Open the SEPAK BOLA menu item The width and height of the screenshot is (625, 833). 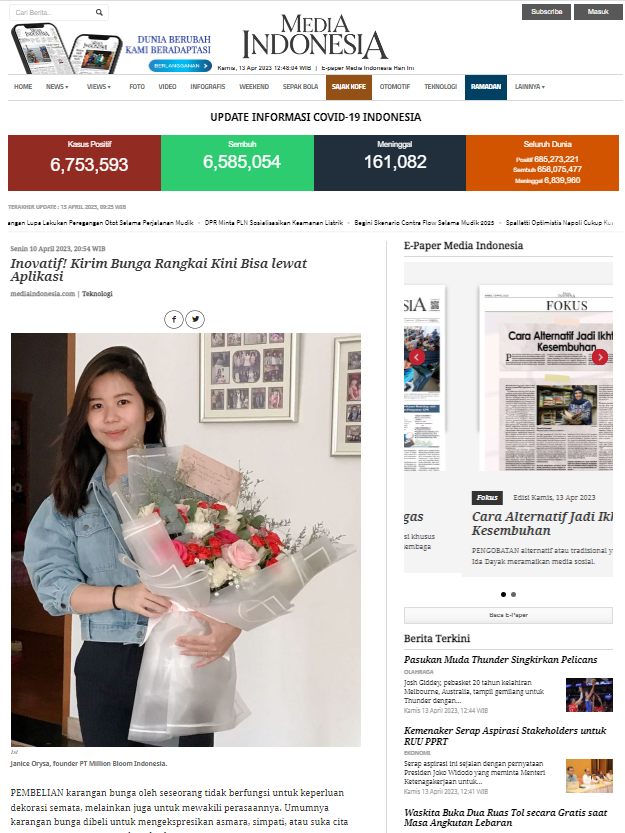click(x=300, y=87)
